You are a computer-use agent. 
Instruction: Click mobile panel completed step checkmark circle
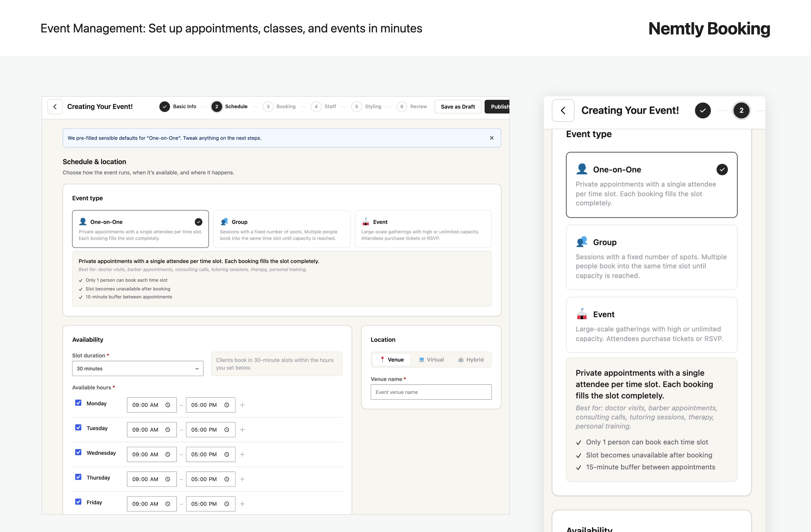pos(703,110)
